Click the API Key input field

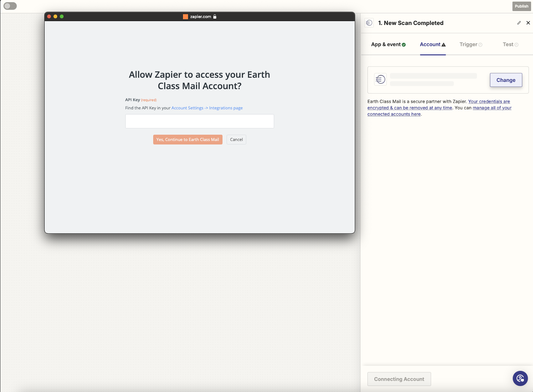click(x=200, y=121)
